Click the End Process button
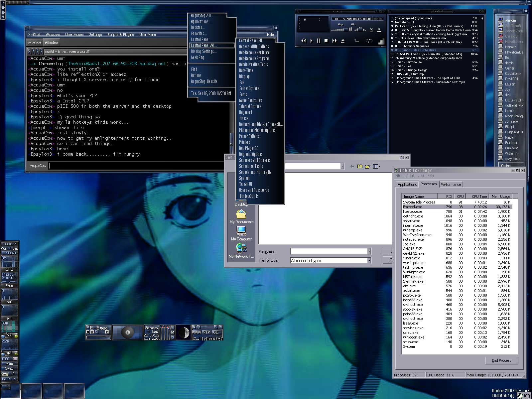The image size is (532, 399). click(x=501, y=360)
